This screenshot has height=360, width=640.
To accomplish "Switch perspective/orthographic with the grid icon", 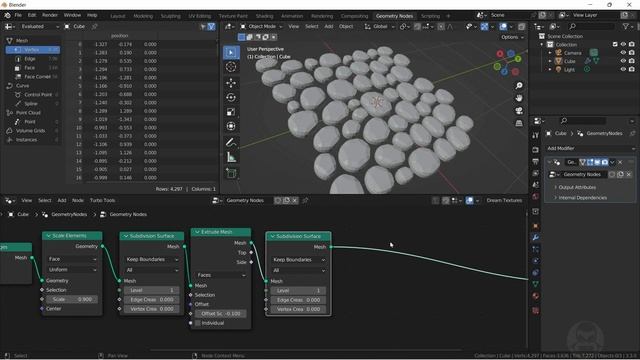I will pyautogui.click(x=519, y=123).
